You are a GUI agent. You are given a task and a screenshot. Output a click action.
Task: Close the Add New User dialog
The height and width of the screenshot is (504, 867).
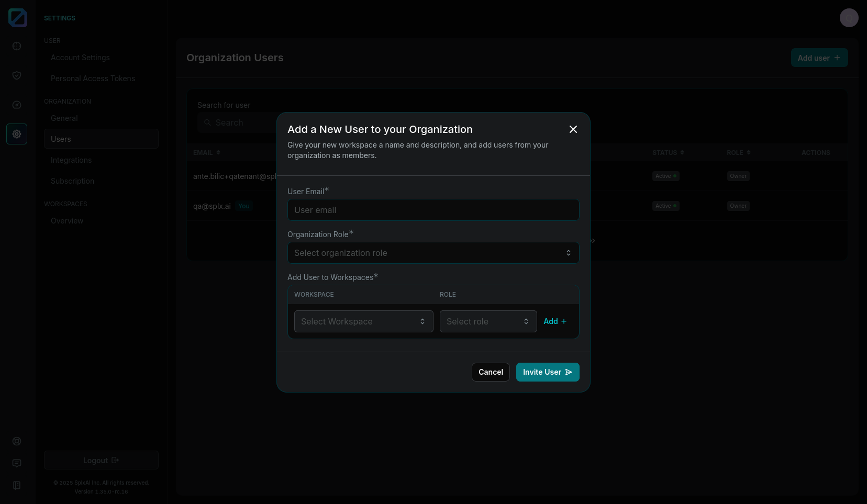pyautogui.click(x=573, y=129)
